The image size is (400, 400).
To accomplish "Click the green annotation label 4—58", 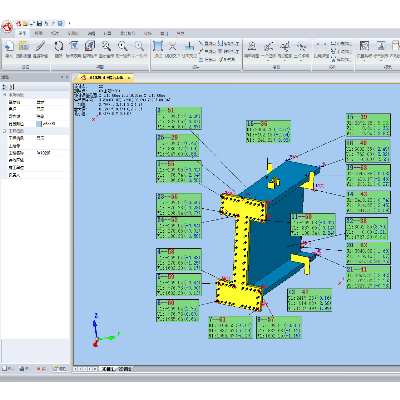I will [179, 259].
